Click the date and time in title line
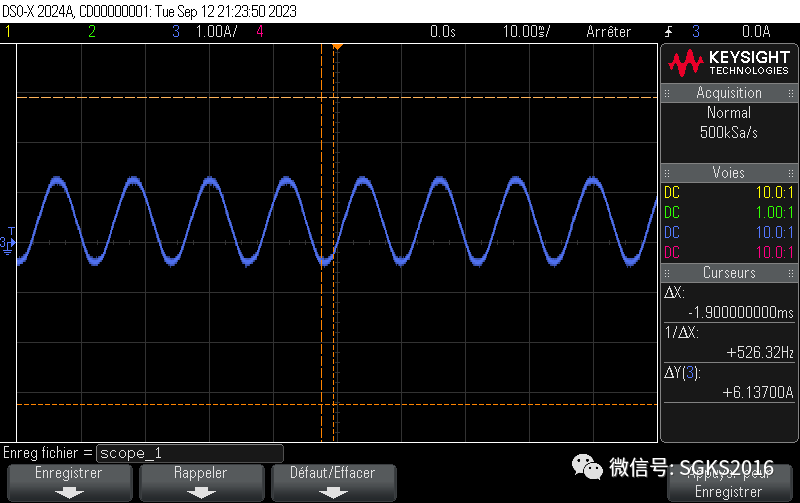Image resolution: width=800 pixels, height=503 pixels. coord(226,11)
